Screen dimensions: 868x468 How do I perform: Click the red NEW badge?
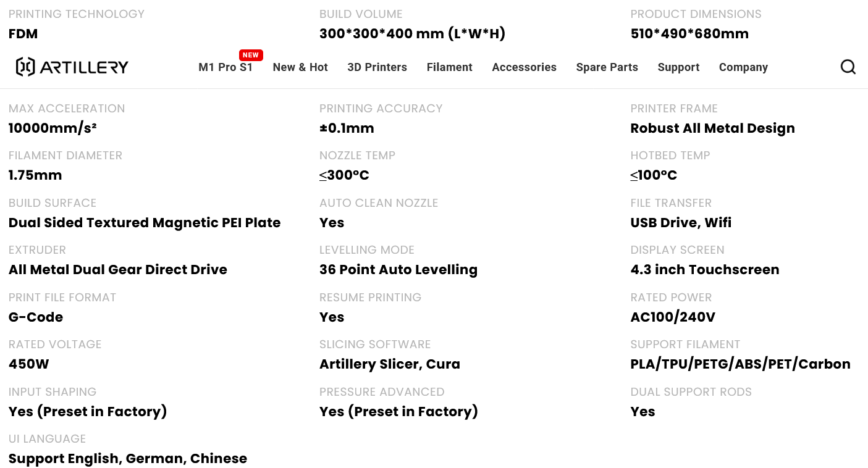(x=251, y=55)
